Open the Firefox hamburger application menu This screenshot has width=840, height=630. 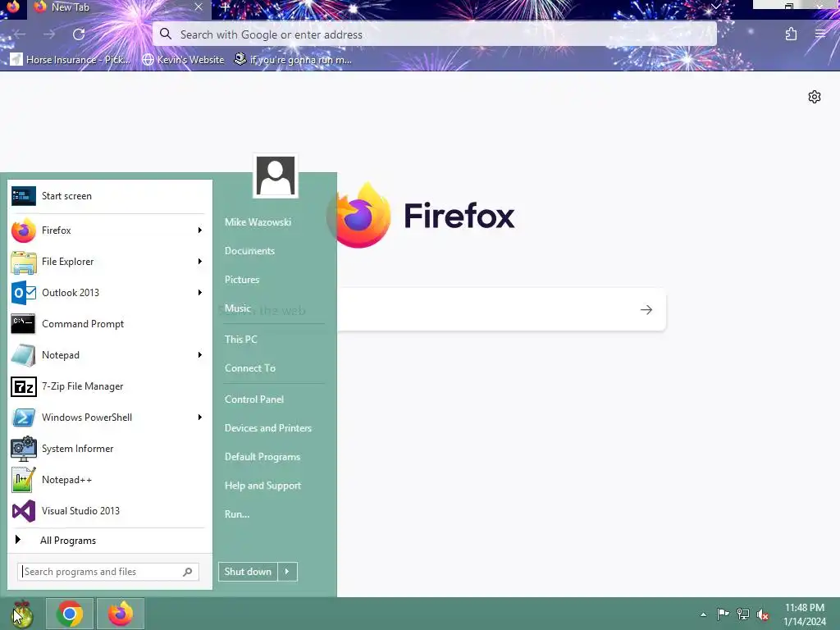[820, 34]
